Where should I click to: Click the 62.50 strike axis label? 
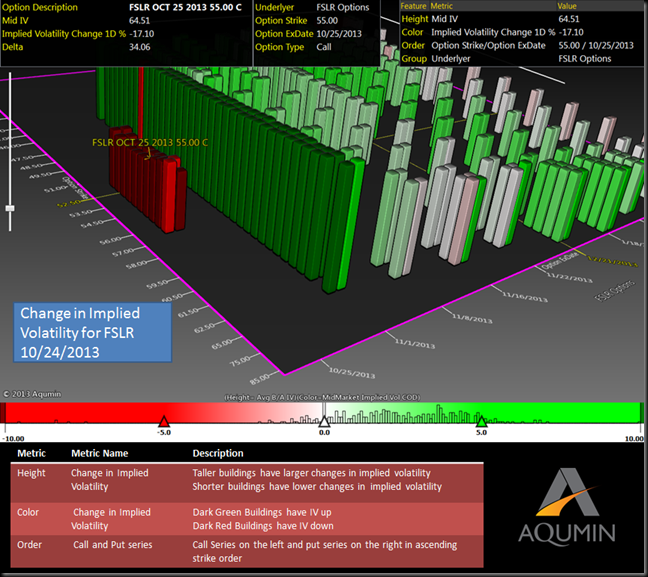point(204,327)
